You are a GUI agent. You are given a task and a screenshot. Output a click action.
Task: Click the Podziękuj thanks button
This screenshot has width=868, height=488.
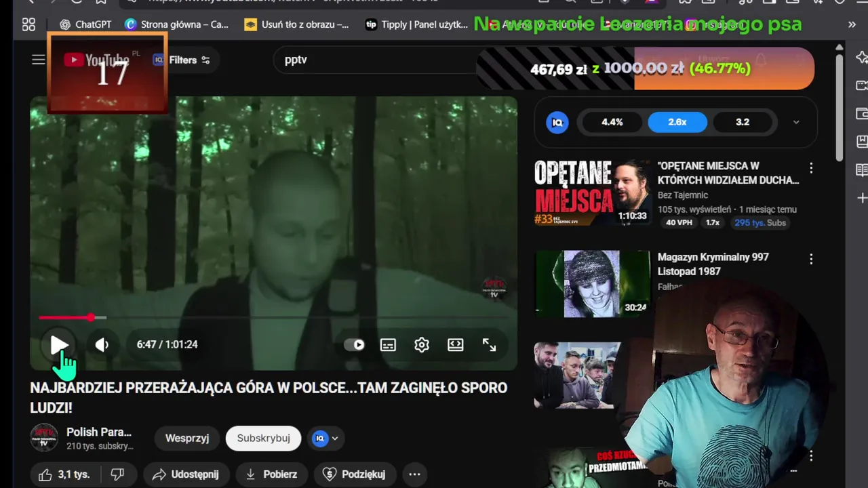[x=354, y=474]
